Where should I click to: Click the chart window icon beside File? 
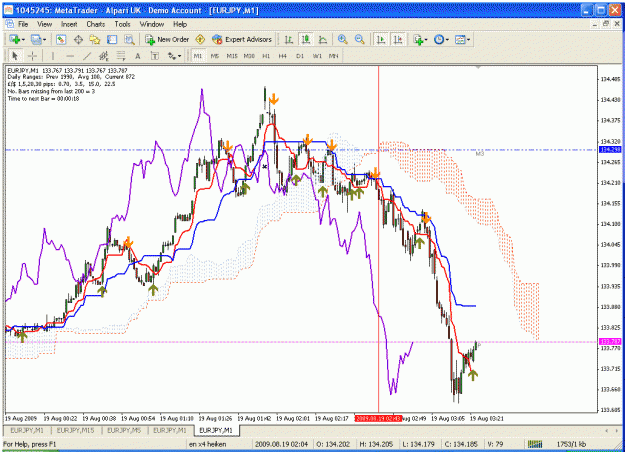pos(10,24)
